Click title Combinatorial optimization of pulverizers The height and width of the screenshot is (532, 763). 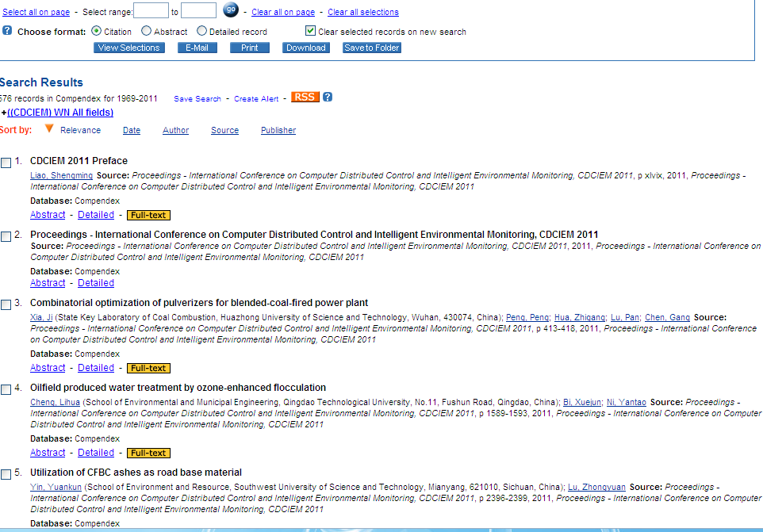[x=199, y=303]
